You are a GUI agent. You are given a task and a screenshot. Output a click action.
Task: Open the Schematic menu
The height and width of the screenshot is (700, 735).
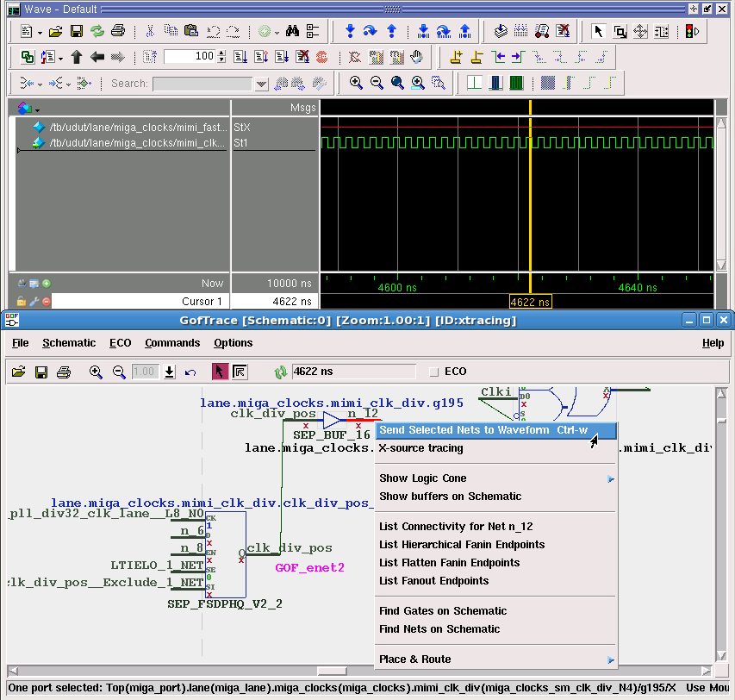coord(69,343)
